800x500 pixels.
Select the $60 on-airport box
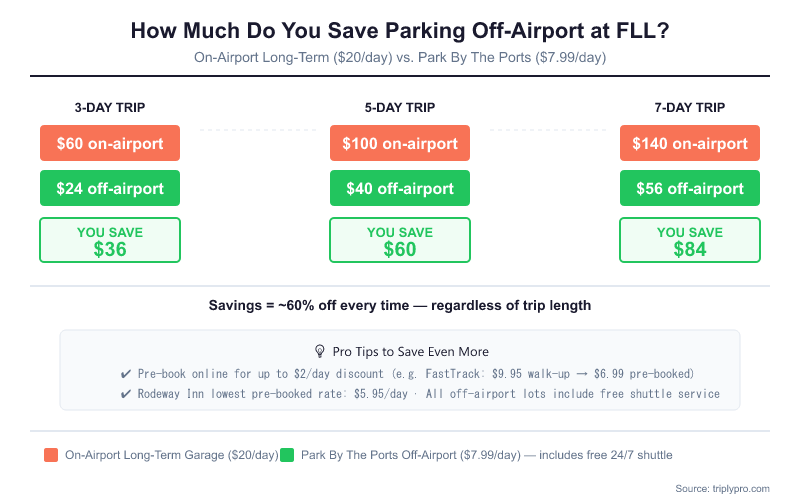coord(110,143)
